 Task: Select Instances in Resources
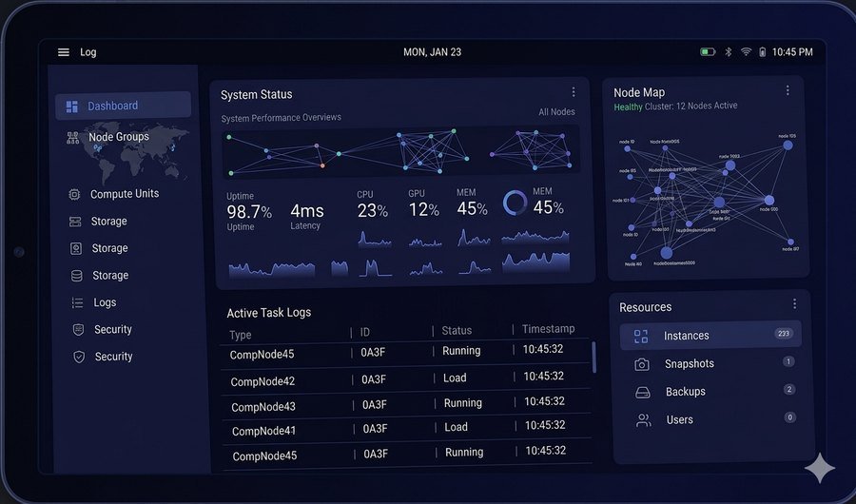coord(710,336)
